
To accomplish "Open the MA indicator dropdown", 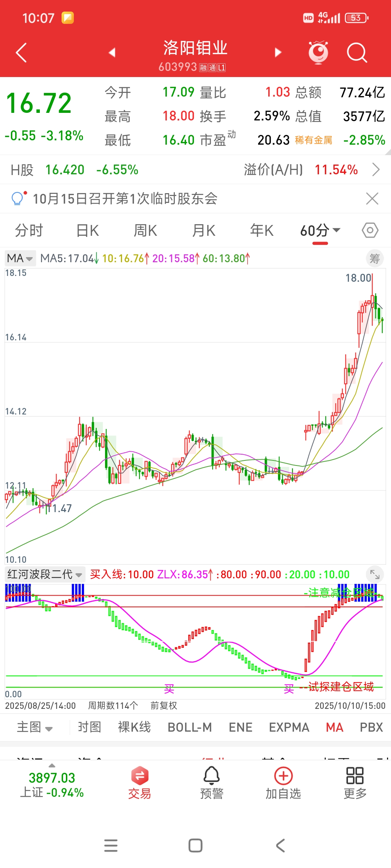I will click(x=20, y=258).
